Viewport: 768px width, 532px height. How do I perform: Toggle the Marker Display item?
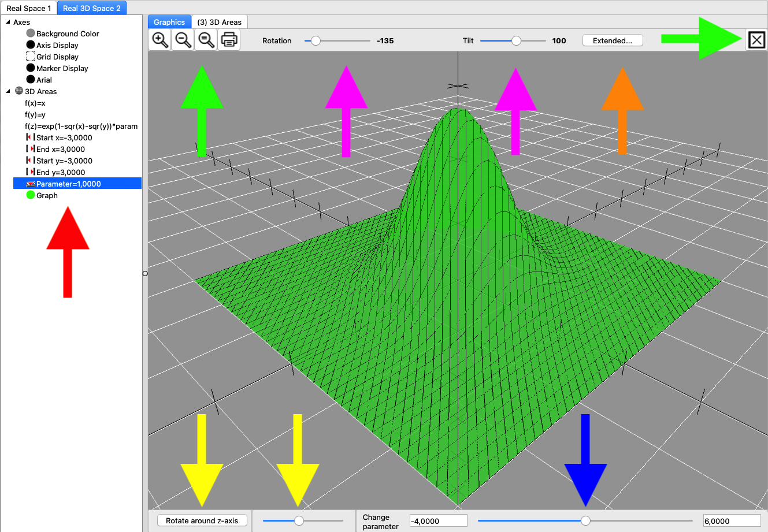(x=62, y=68)
